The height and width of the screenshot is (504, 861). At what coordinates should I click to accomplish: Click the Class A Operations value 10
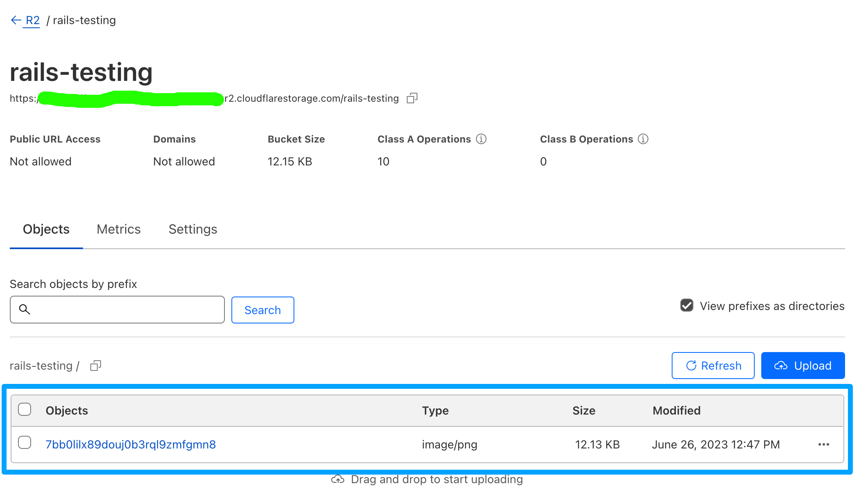pos(383,161)
